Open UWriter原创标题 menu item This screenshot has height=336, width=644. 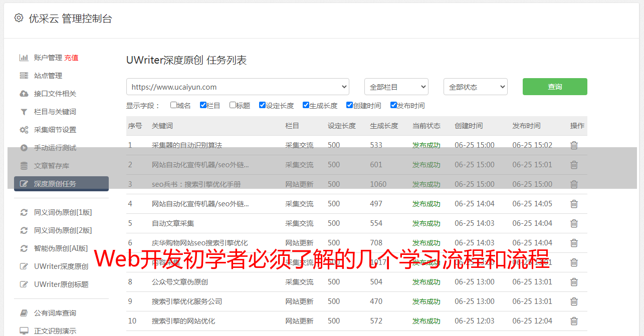tap(61, 284)
